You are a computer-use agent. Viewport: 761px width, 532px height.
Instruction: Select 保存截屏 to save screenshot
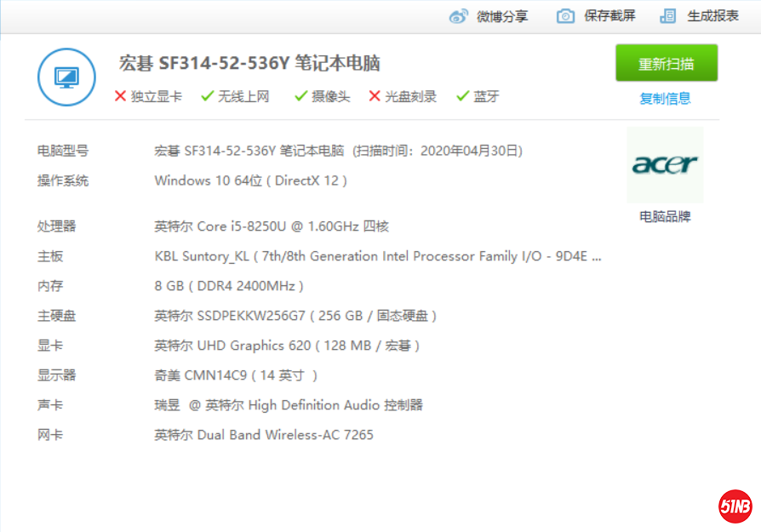tap(609, 16)
